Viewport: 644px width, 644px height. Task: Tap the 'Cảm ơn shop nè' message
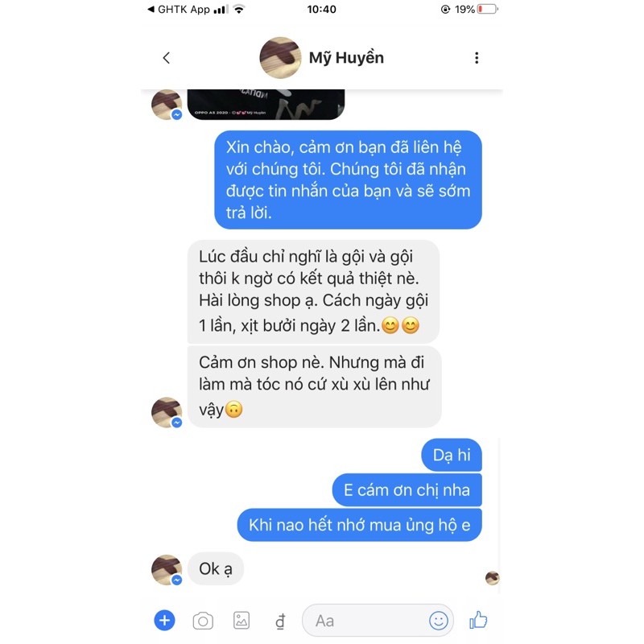pos(314,387)
